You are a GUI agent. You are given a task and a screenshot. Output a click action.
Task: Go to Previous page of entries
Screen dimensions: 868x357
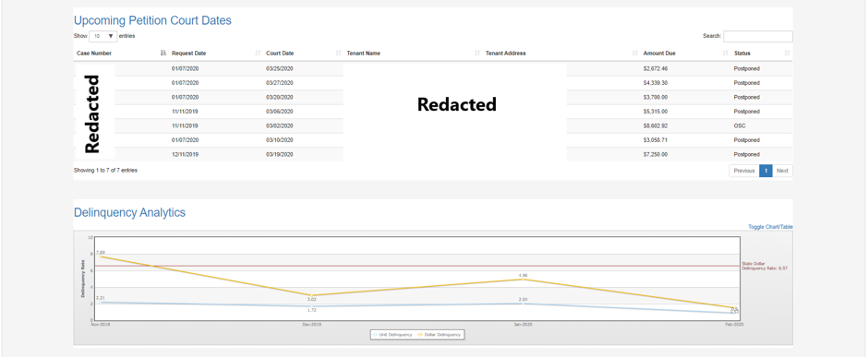(744, 171)
